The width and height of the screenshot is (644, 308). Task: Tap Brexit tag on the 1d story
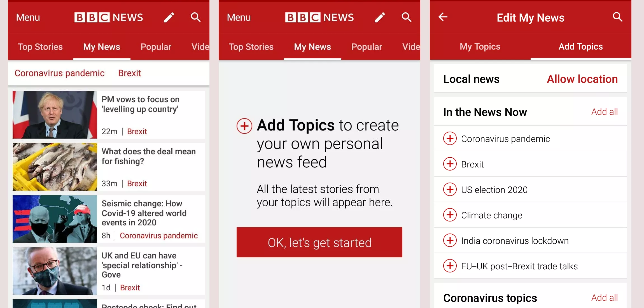tap(130, 288)
